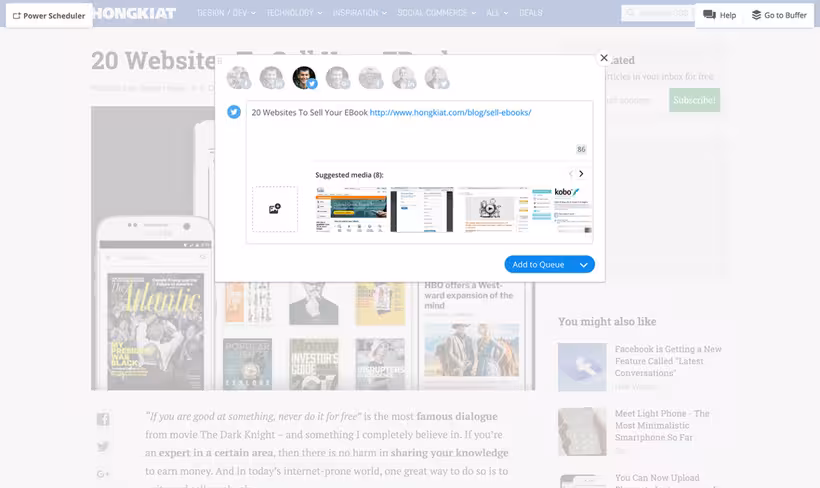820x488 pixels.
Task: Click the character count badge 86
Action: point(581,149)
